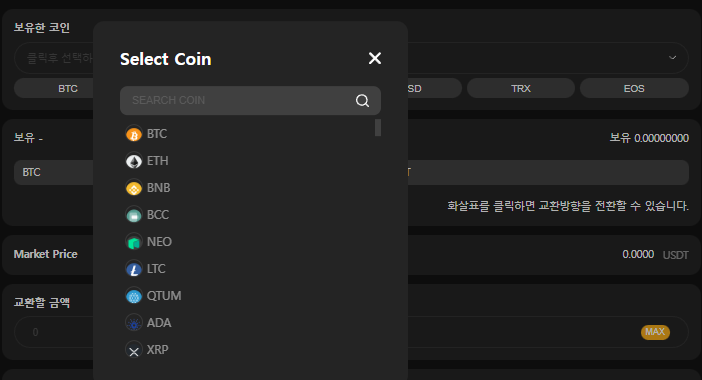
Task: Choose the NEO coin icon
Action: [133, 242]
